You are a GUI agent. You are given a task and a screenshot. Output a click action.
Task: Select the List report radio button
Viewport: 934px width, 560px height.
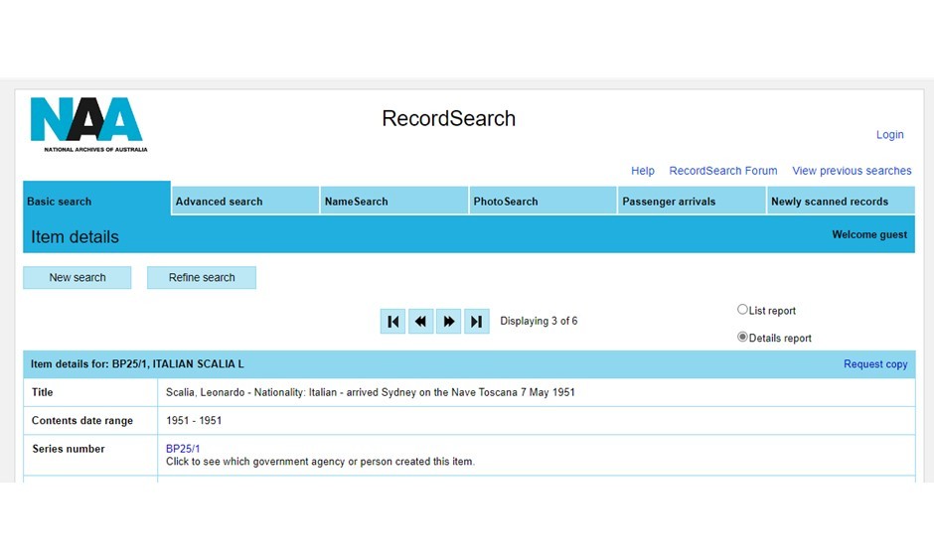coord(742,310)
